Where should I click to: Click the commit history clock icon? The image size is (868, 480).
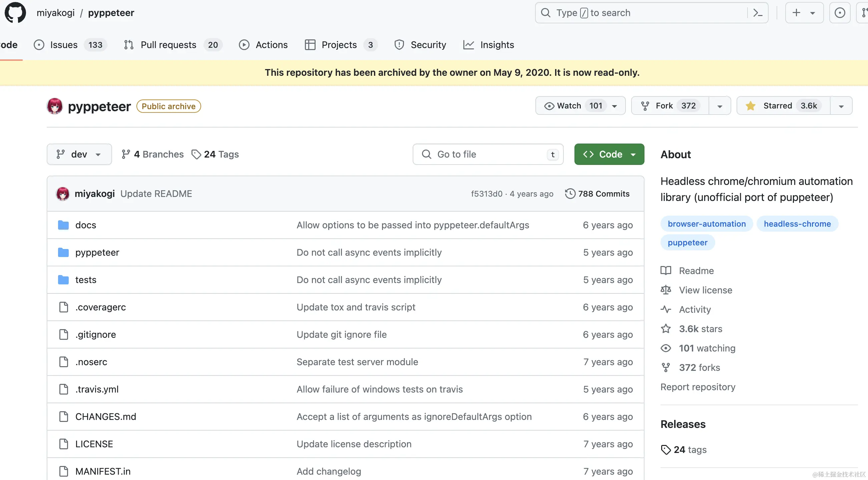[570, 194]
